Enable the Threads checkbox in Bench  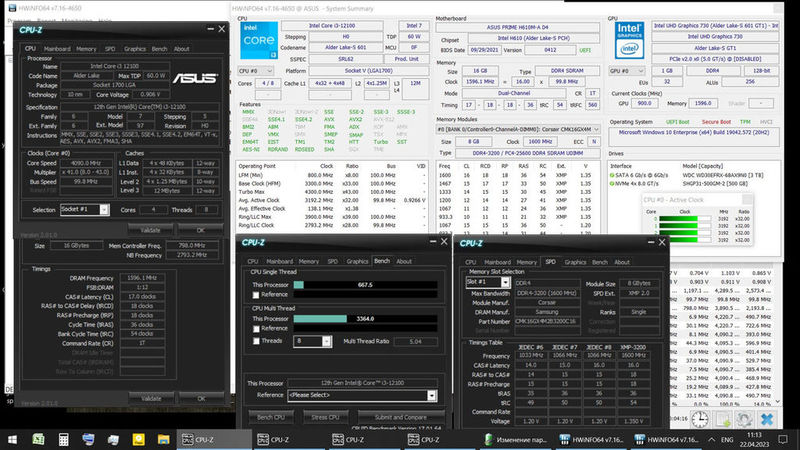pos(256,341)
